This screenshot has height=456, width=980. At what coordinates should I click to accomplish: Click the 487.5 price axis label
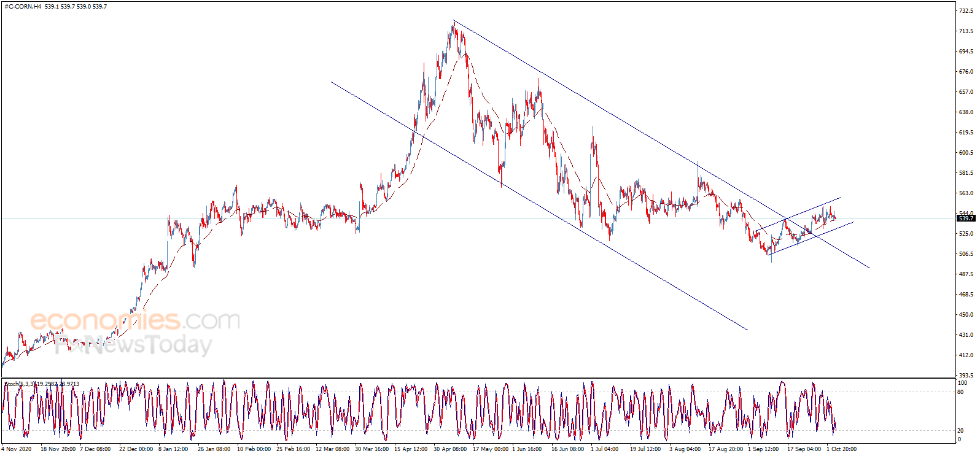[966, 274]
